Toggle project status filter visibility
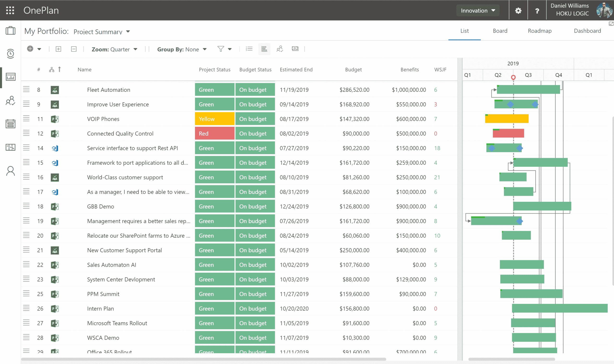The height and width of the screenshot is (364, 614). point(221,49)
